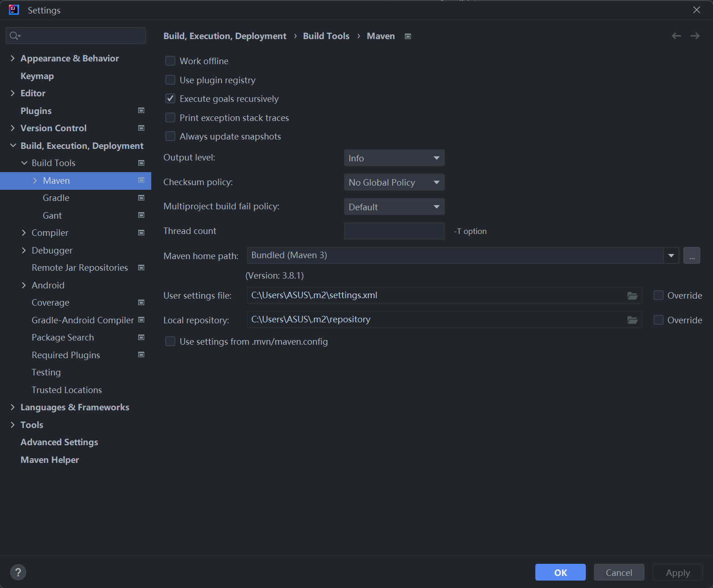713x588 pixels.
Task: Click the project-level icon in the Maven row
Action: [141, 180]
